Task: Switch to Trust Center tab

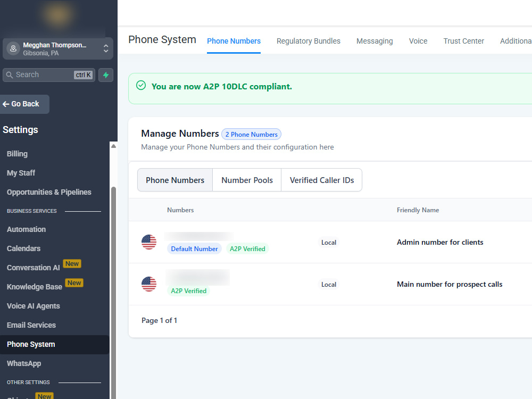Action: pyautogui.click(x=463, y=41)
